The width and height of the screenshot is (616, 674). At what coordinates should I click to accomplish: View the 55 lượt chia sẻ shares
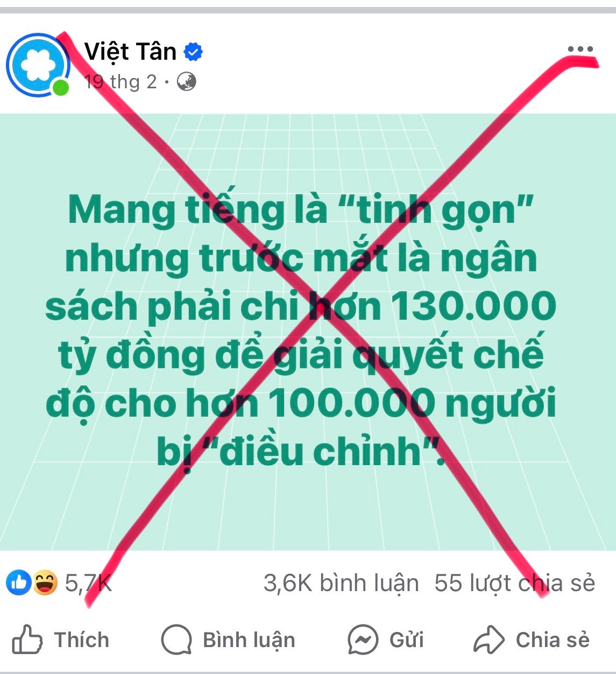tap(515, 583)
